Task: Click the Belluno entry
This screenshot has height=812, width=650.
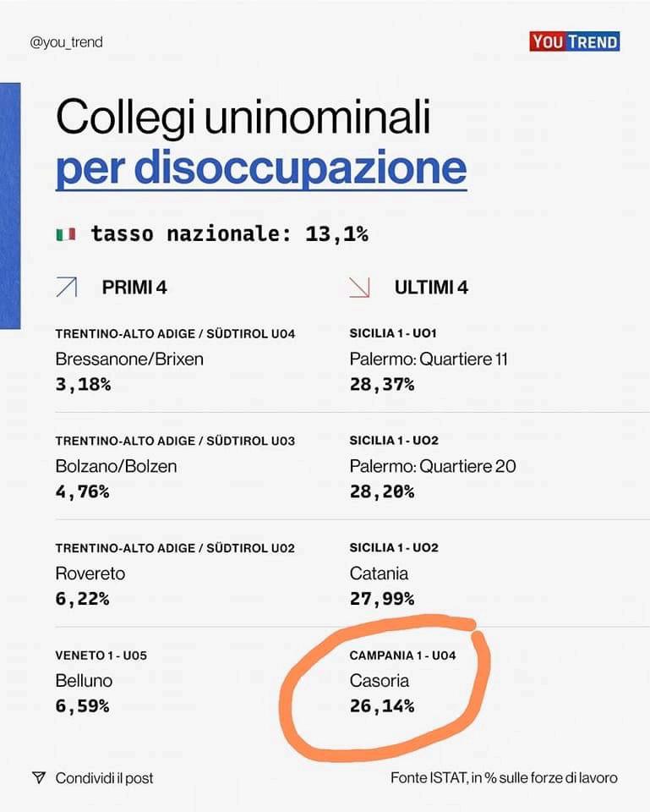Action: tap(84, 680)
